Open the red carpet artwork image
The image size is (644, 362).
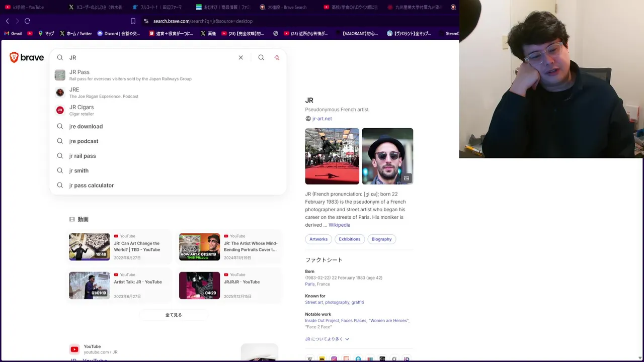pos(332,156)
